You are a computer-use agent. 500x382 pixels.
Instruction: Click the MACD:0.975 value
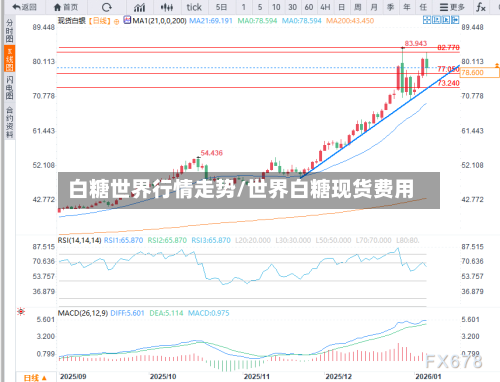(209, 313)
